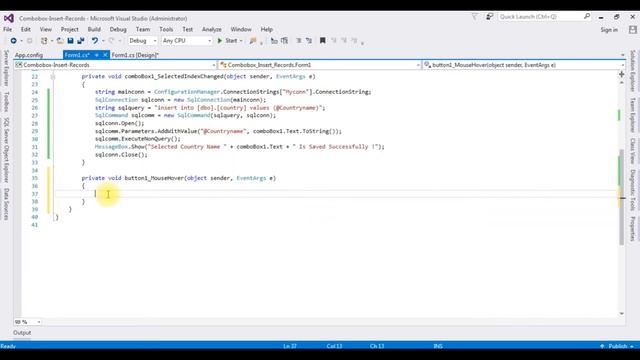640x360 pixels.
Task: Open the Help menu
Action: (267, 29)
